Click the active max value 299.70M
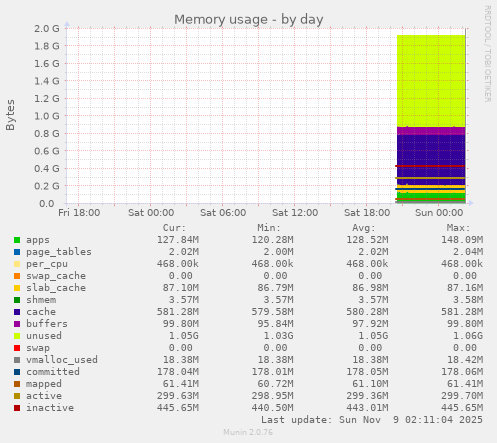Image resolution: width=497 pixels, height=443 pixels. tap(462, 396)
